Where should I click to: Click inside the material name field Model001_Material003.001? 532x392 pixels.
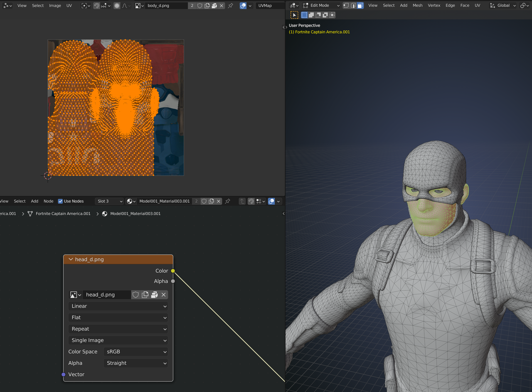(x=165, y=201)
